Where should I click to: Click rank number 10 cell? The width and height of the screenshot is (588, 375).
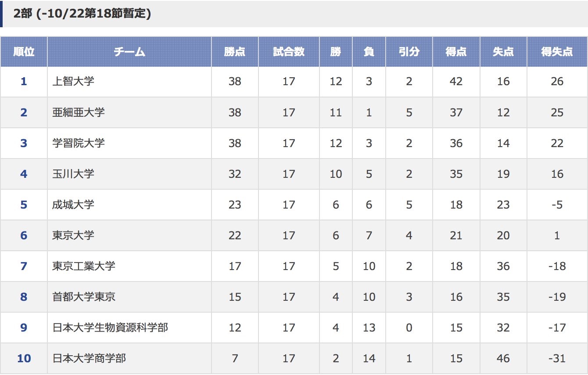[24, 358]
